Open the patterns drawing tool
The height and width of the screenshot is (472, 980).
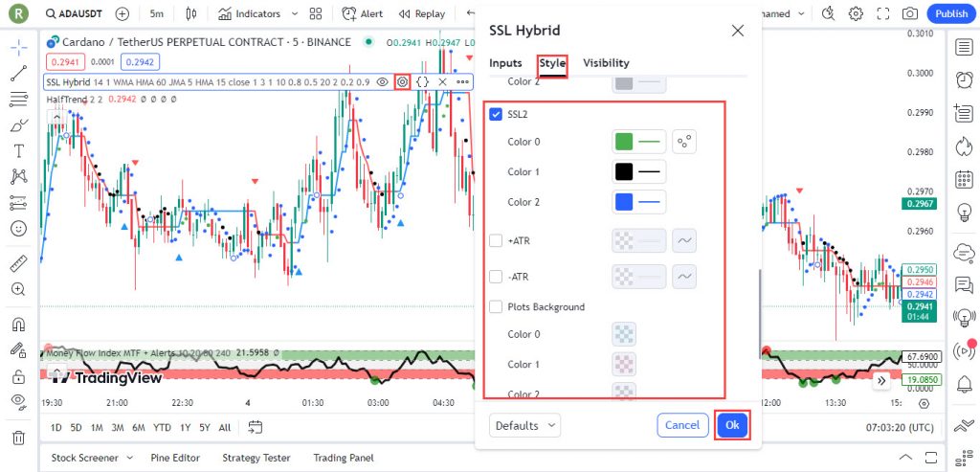pos(19,176)
